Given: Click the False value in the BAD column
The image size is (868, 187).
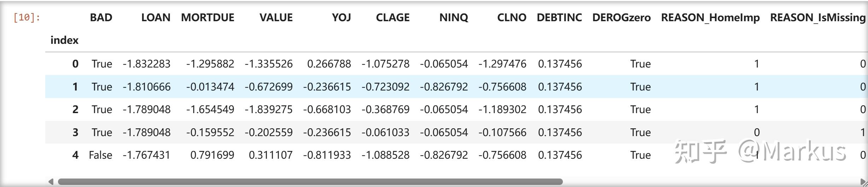Looking at the screenshot, I should click(100, 155).
